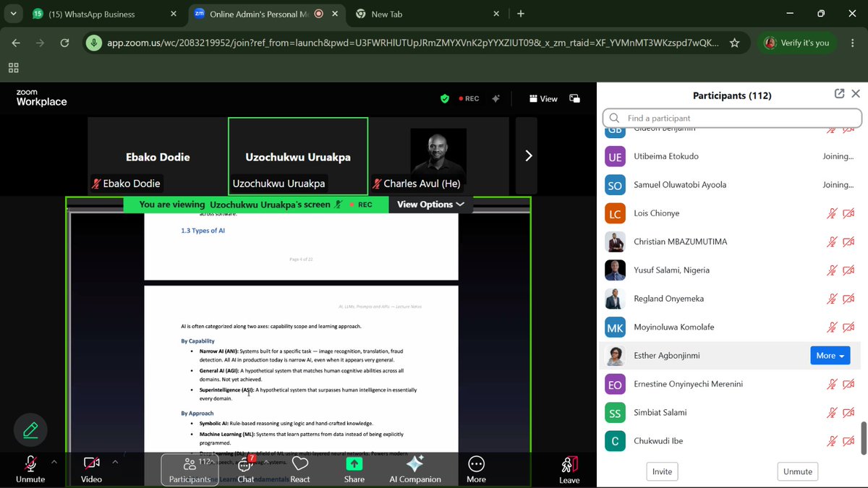The width and height of the screenshot is (868, 488).
Task: Open More dropdown for Esther Agbonjinmi
Action: click(x=830, y=356)
